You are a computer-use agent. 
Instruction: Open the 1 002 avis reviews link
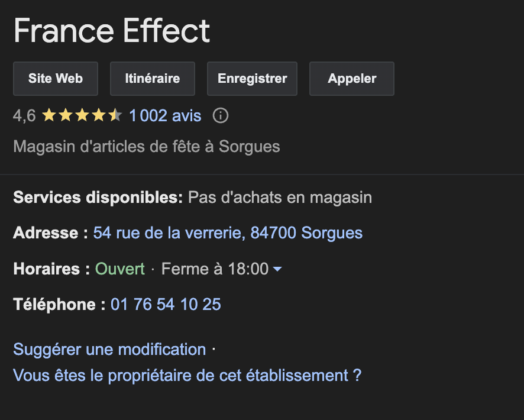click(x=165, y=116)
